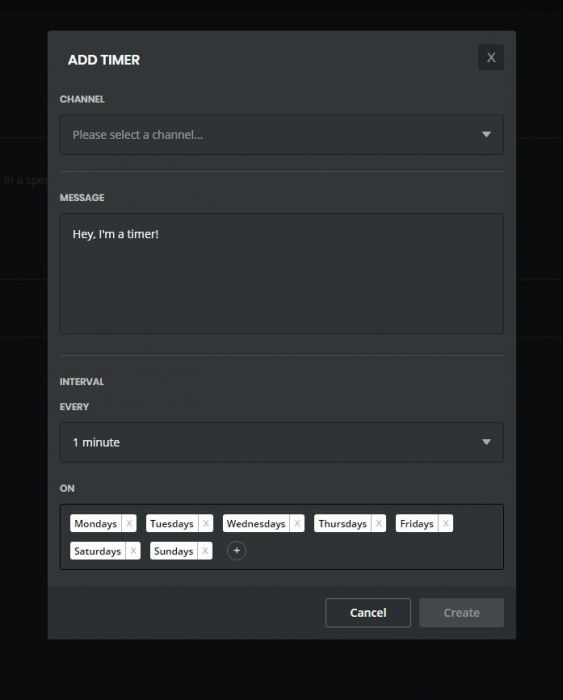Focus the timer message text area
The height and width of the screenshot is (700, 563).
[x=282, y=274]
